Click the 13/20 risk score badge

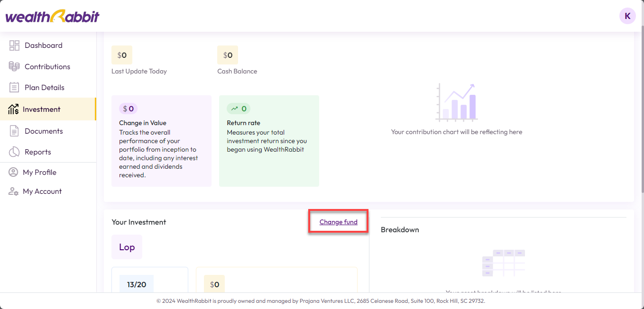[x=137, y=284]
